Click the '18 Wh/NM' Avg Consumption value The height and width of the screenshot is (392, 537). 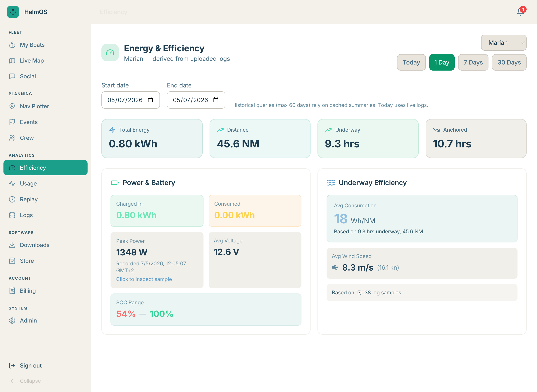point(355,219)
